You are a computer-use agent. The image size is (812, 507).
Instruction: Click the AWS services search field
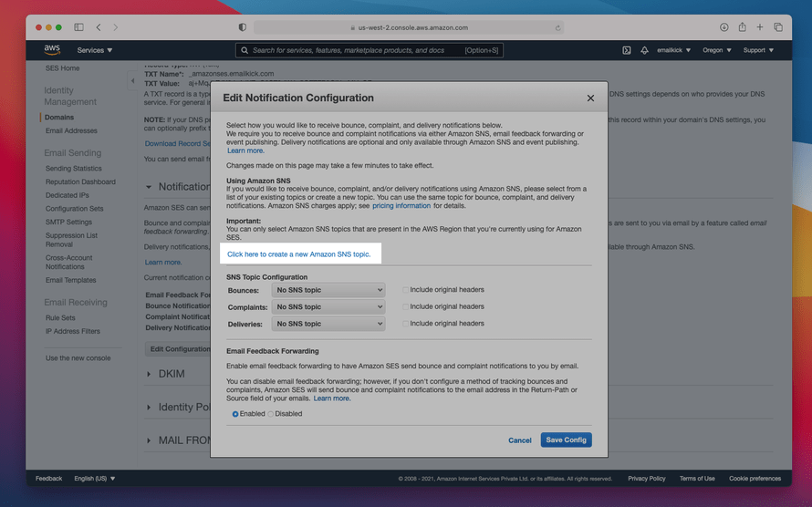370,50
